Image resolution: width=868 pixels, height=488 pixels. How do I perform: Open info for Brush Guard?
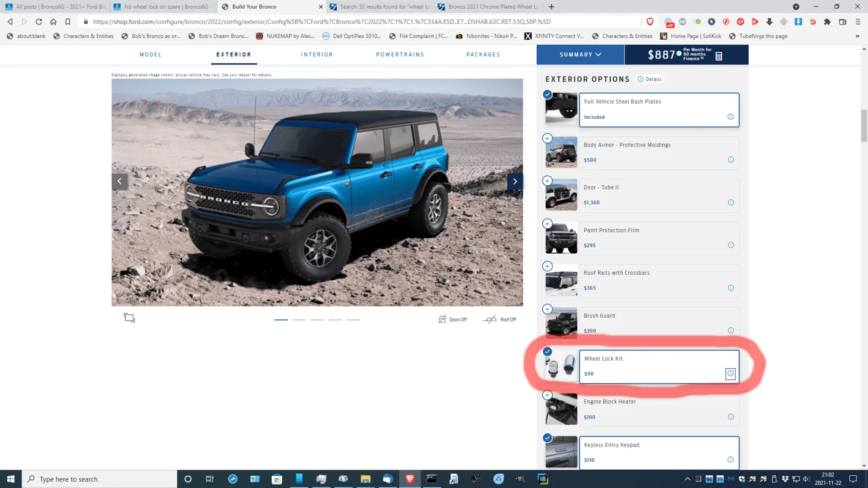click(731, 331)
